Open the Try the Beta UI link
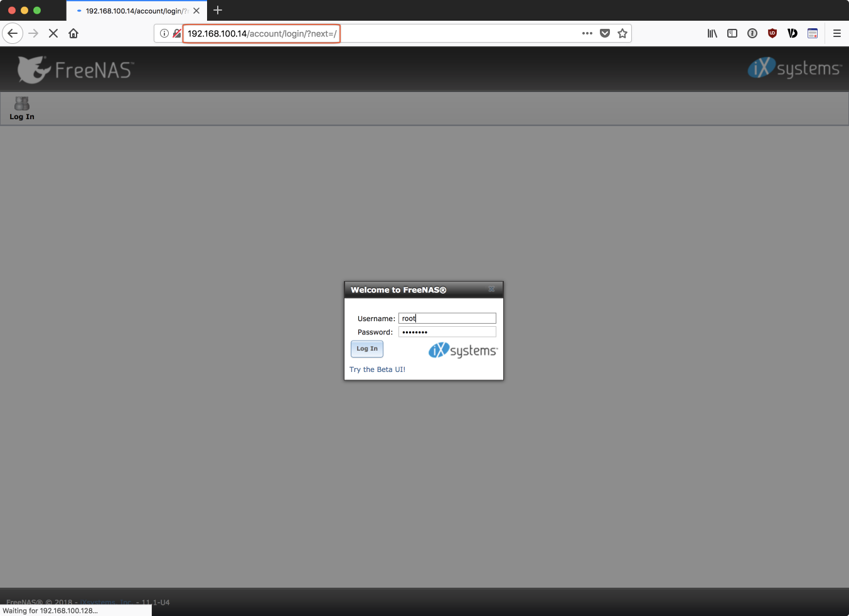 pos(377,369)
